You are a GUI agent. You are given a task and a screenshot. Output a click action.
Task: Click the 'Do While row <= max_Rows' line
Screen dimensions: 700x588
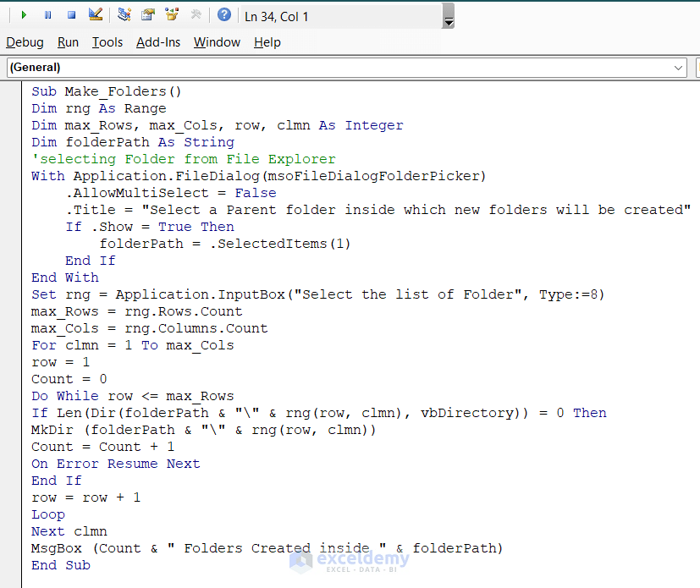pos(133,397)
